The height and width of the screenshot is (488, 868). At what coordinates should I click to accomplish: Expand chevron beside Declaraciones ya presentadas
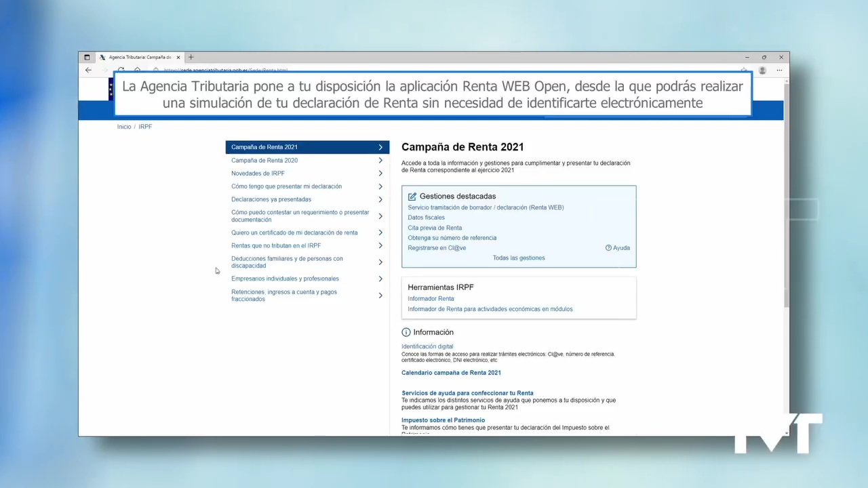click(380, 199)
